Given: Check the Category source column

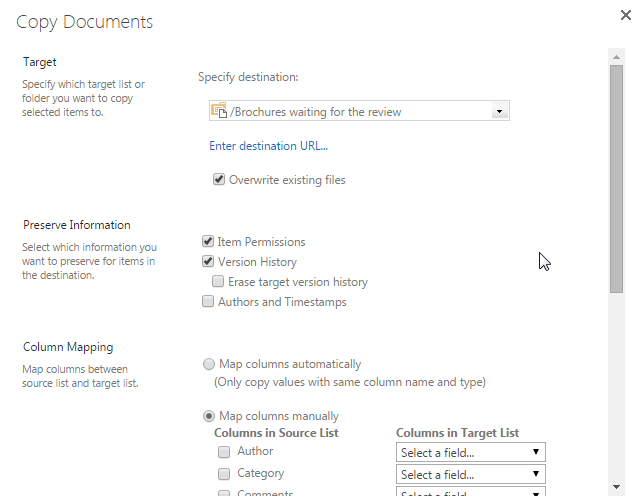Looking at the screenshot, I should click(x=224, y=474).
